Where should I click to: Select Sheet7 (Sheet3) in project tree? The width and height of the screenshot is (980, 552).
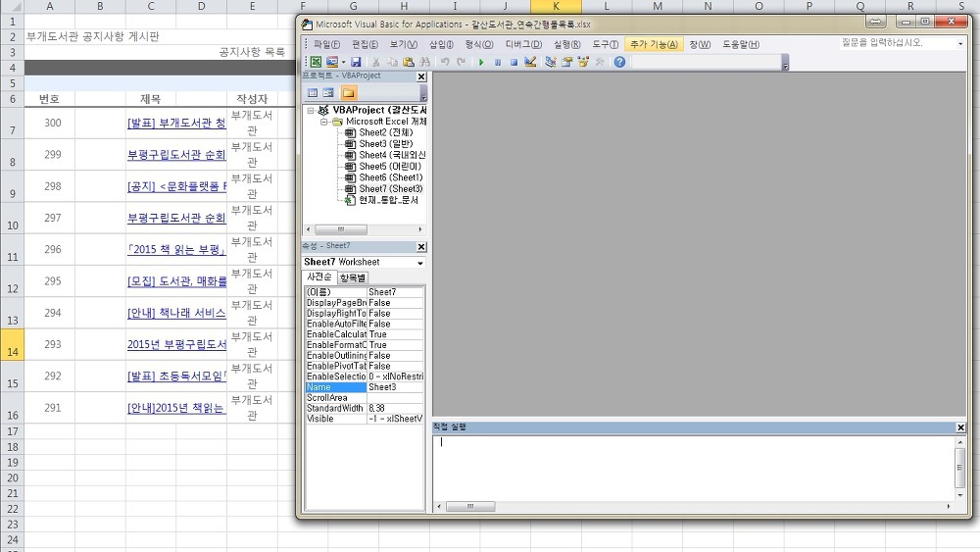click(391, 189)
